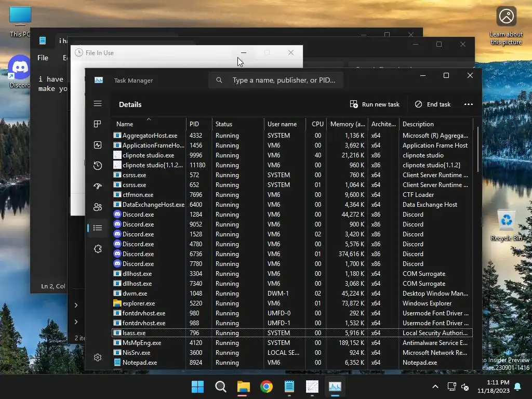Open Performance page in Task Manager sidebar
The height and width of the screenshot is (399, 532).
tap(98, 145)
